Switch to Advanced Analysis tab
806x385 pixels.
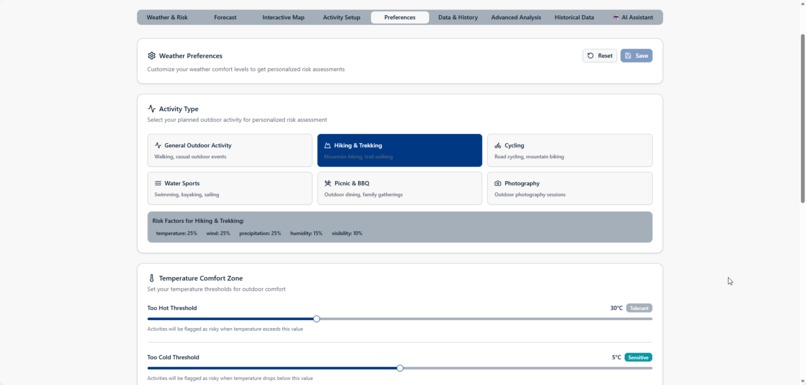pos(516,17)
